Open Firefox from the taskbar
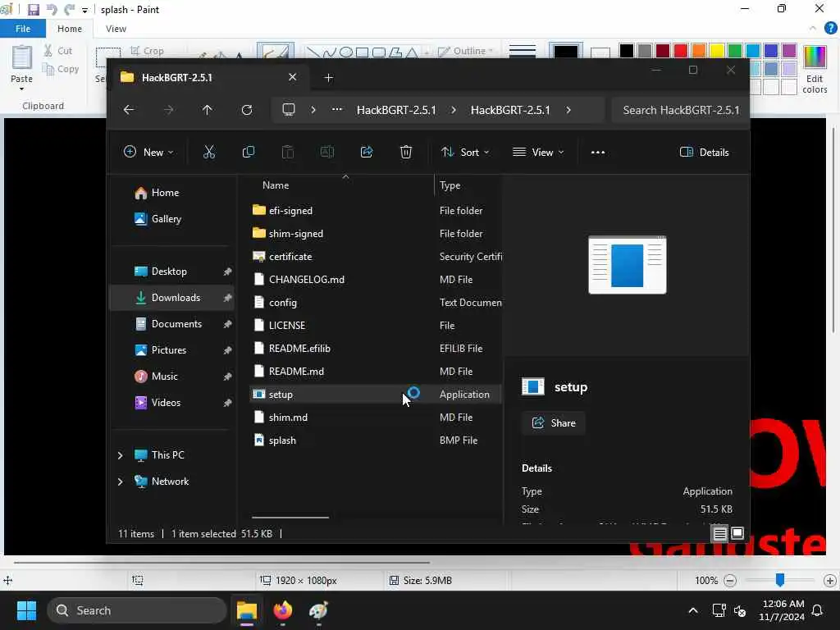This screenshot has height=630, width=840. tap(283, 610)
